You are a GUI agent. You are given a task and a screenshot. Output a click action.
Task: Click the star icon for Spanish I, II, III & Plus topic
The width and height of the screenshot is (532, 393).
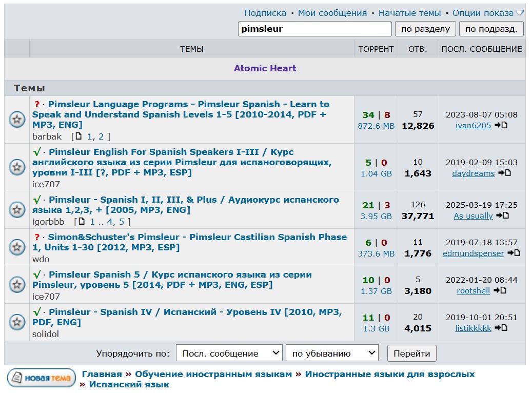pyautogui.click(x=17, y=210)
